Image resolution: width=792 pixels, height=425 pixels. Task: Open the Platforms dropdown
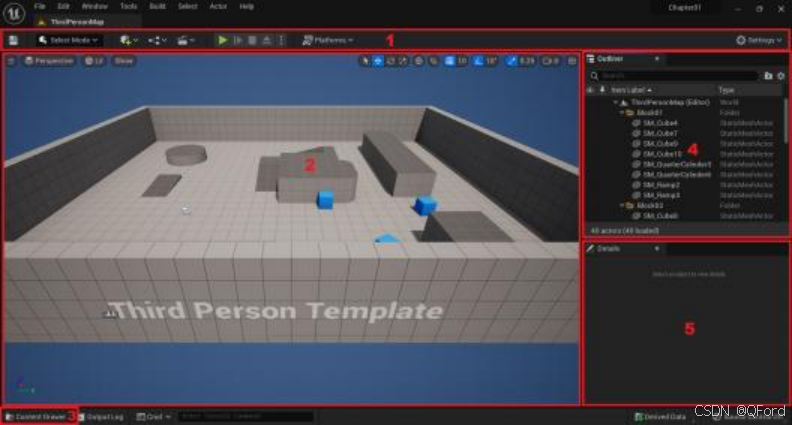click(328, 40)
